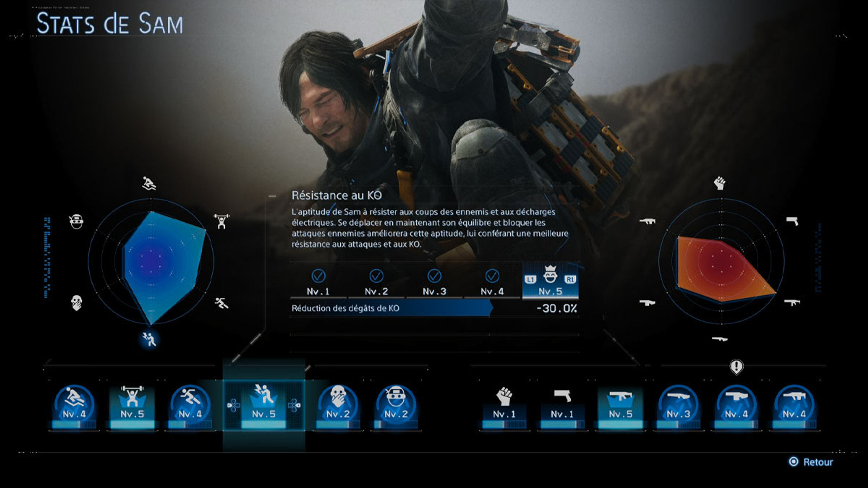Click the shotgun icon below the orange radar
This screenshot has width=868, height=488.
pos(720,339)
